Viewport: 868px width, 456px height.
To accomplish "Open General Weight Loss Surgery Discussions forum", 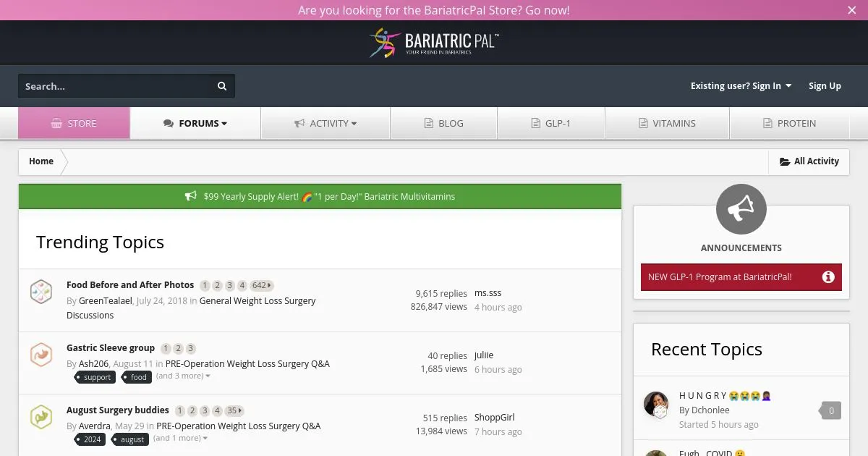I will (191, 308).
